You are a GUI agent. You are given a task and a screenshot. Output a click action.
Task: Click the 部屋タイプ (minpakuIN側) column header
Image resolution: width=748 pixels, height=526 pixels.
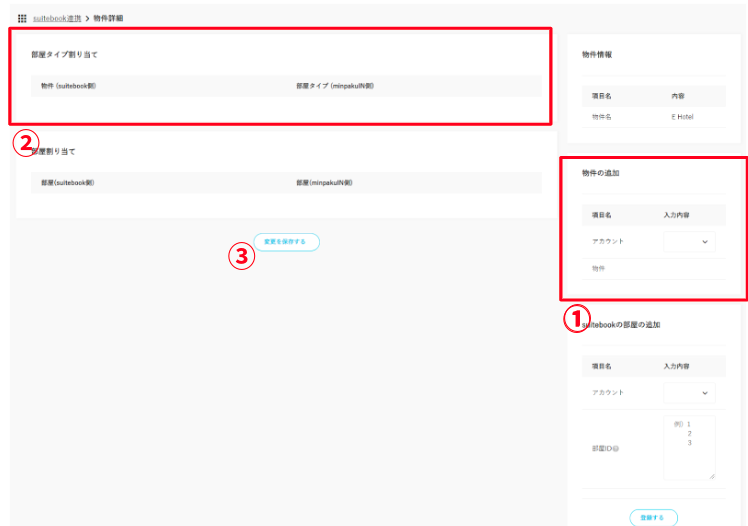335,86
